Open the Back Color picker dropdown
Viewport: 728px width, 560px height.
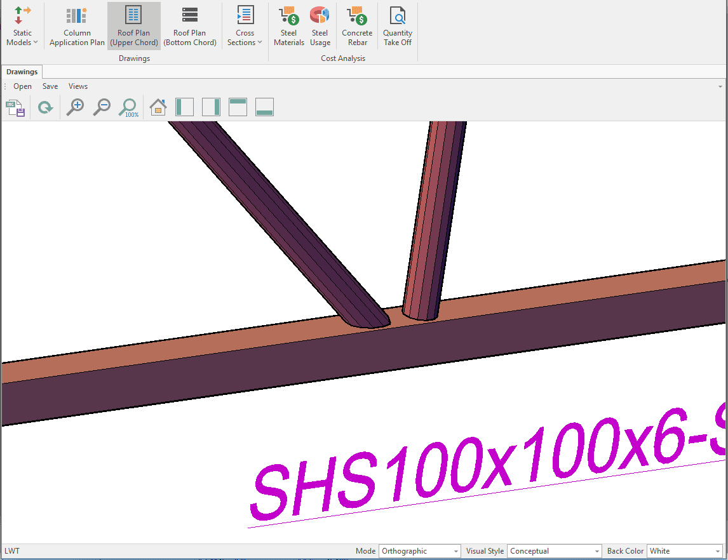click(684, 551)
